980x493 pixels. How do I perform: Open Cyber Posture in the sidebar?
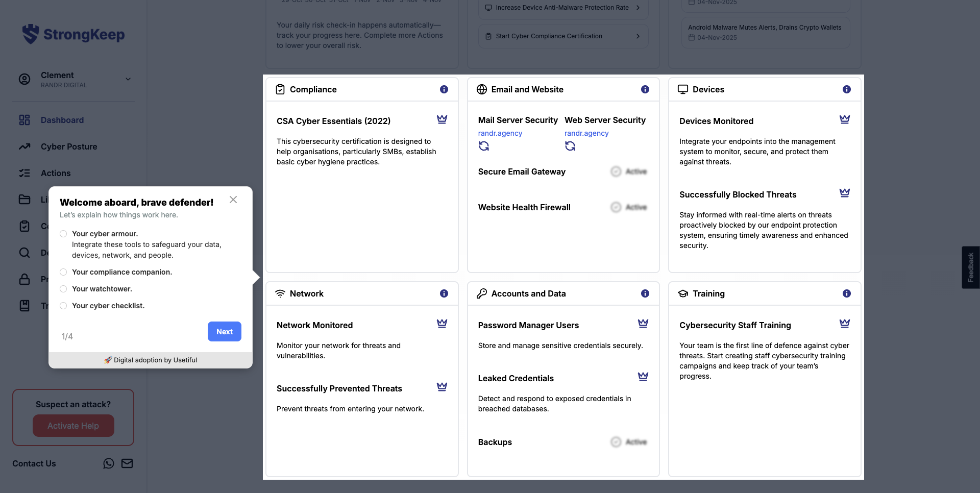(68, 146)
